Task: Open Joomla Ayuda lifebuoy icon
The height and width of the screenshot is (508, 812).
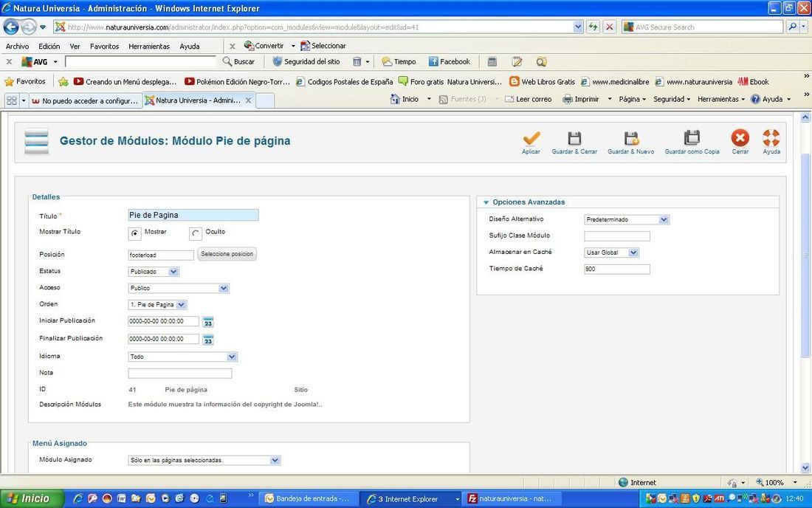Action: pos(771,138)
